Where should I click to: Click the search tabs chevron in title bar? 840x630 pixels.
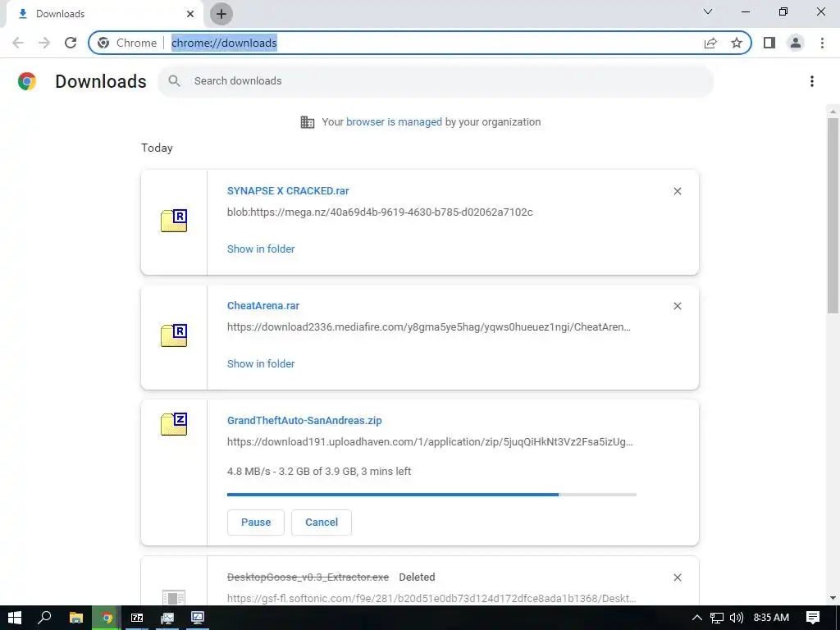(x=708, y=11)
